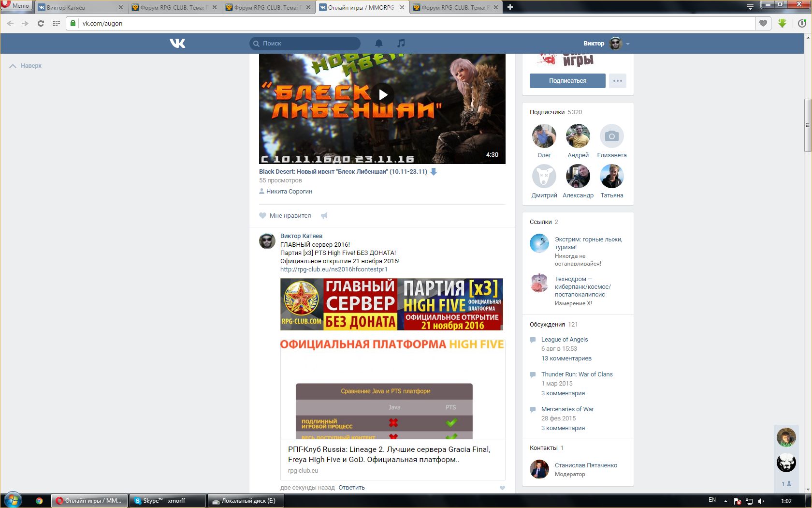Play the Блеск Либеншаи video

pos(382,94)
